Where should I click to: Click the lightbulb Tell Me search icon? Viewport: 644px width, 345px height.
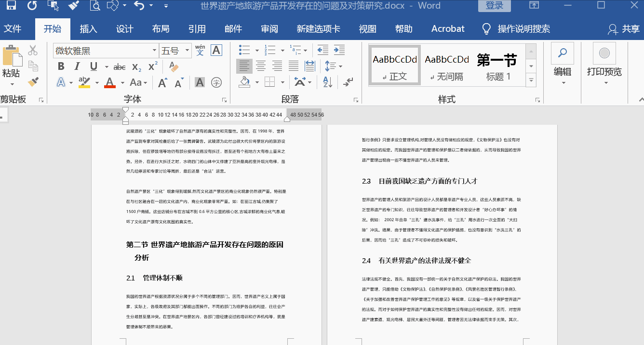(x=487, y=29)
